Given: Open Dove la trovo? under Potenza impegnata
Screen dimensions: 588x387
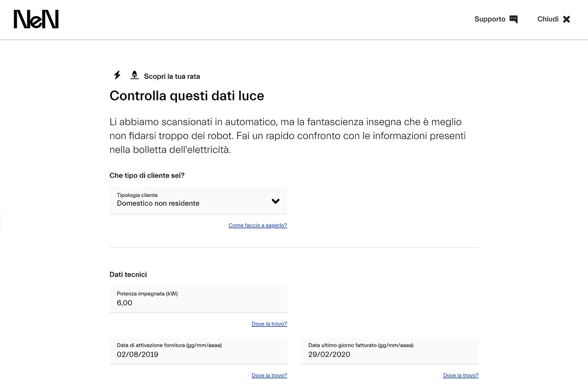Looking at the screenshot, I should [x=269, y=324].
